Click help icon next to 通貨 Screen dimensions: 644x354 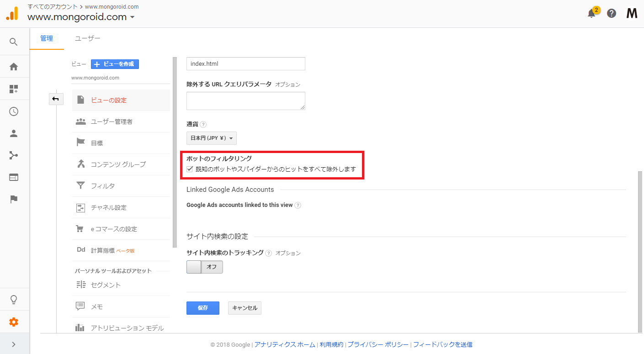[x=203, y=124]
